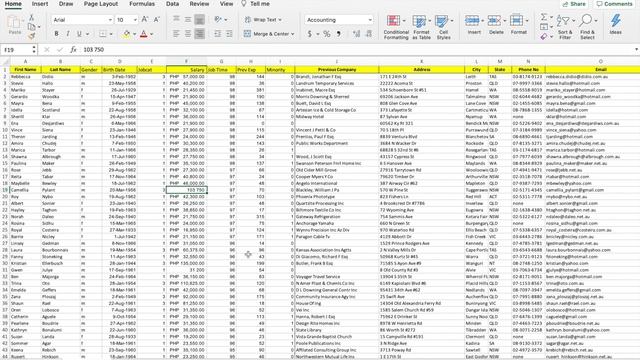This screenshot has height=360, width=640.
Task: Apply the Borders icon
Action: tap(103, 34)
